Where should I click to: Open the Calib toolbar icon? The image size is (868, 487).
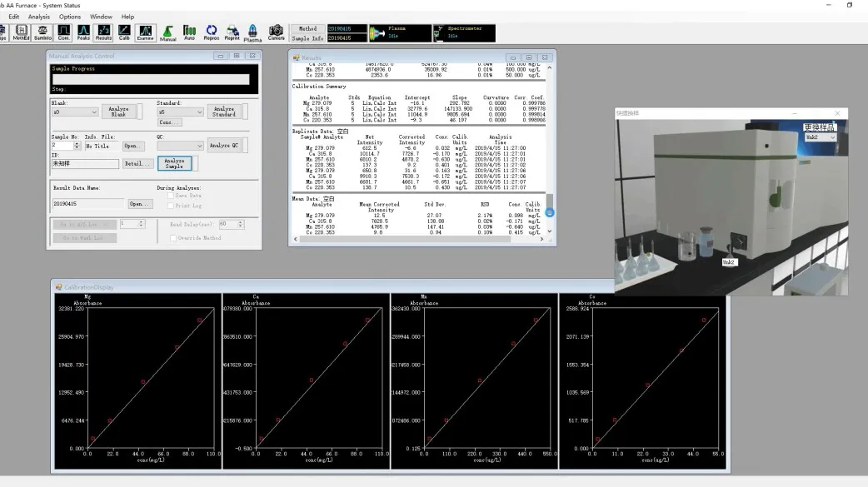124,32
